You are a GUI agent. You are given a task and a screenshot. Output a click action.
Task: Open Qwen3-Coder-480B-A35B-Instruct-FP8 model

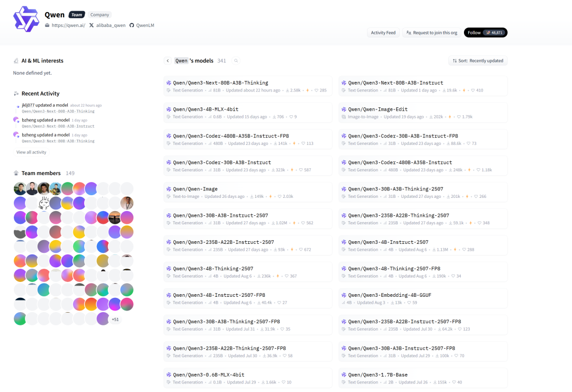pos(248,139)
